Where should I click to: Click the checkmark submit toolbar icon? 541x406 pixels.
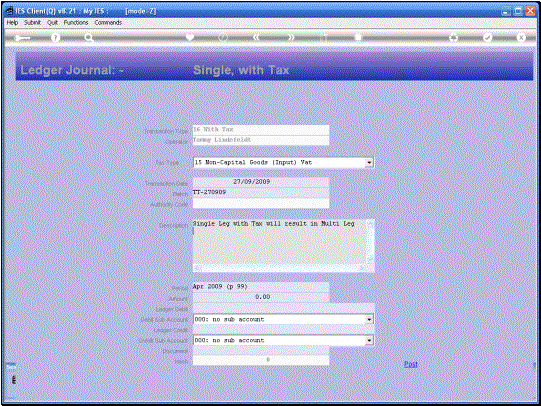click(487, 37)
